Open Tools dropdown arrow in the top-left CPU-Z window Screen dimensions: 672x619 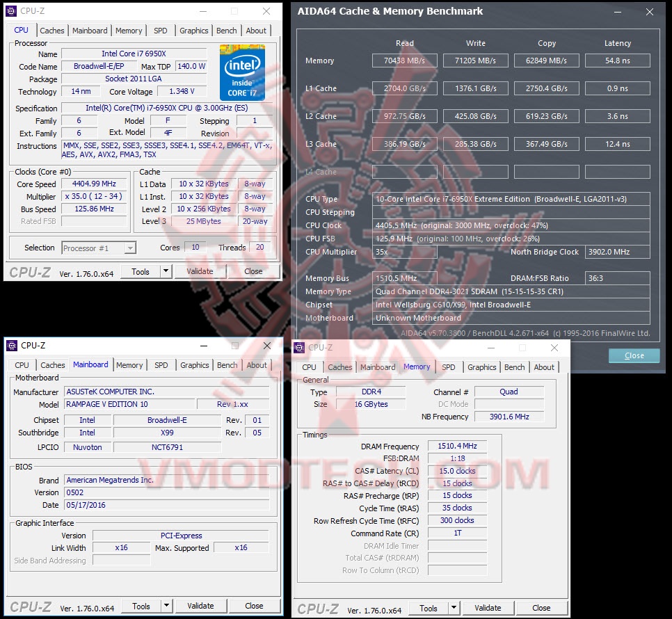pos(166,271)
